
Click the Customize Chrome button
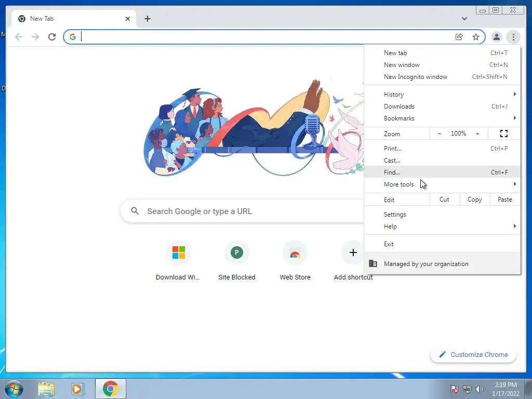(473, 354)
